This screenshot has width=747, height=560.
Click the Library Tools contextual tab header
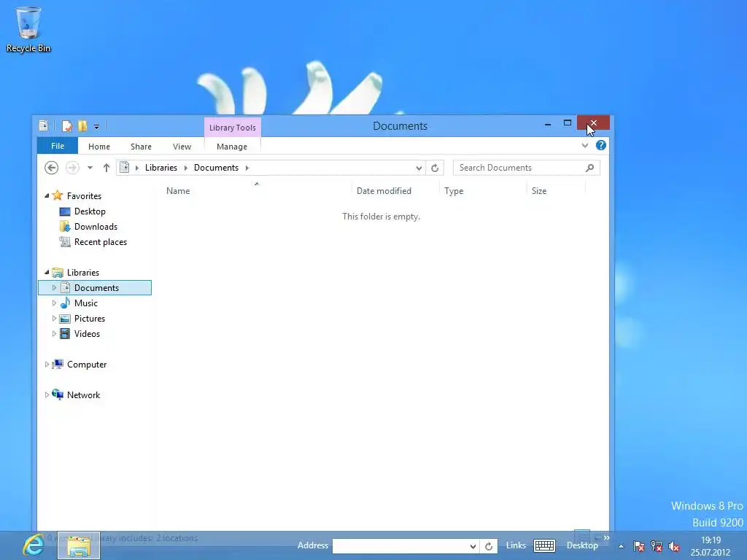pos(233,128)
